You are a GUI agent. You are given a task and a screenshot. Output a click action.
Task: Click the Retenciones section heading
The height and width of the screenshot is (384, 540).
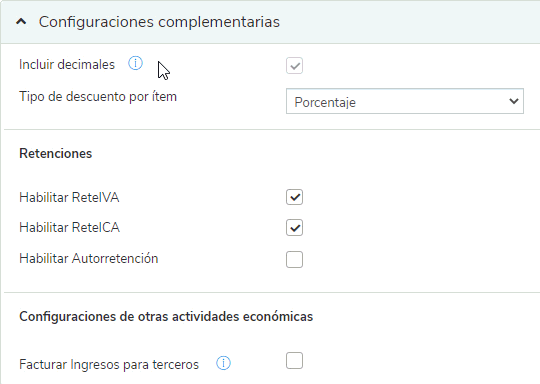point(55,154)
